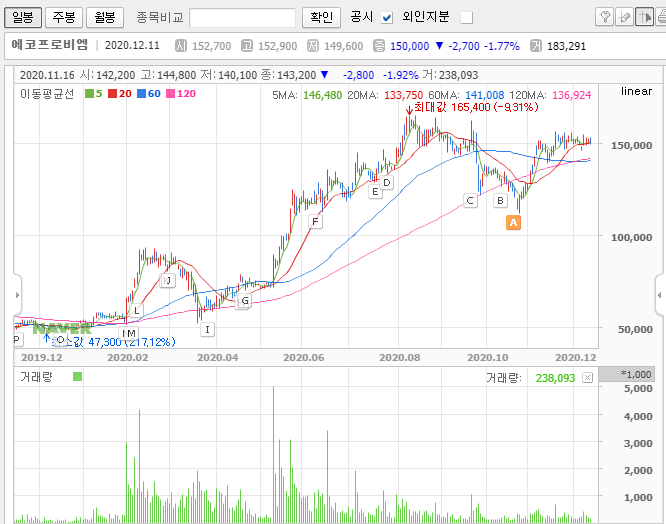Close the 거래량 volume indicator
The image size is (666, 524).
(587, 378)
